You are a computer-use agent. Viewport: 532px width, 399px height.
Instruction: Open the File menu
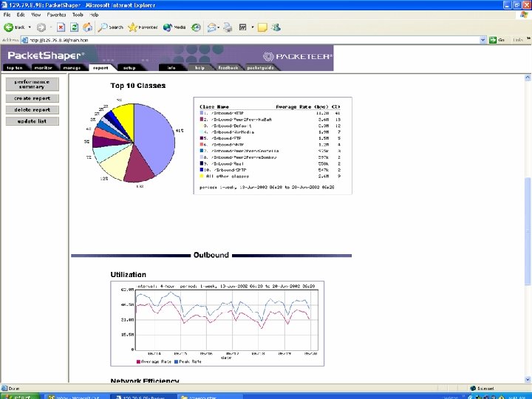pyautogui.click(x=7, y=15)
